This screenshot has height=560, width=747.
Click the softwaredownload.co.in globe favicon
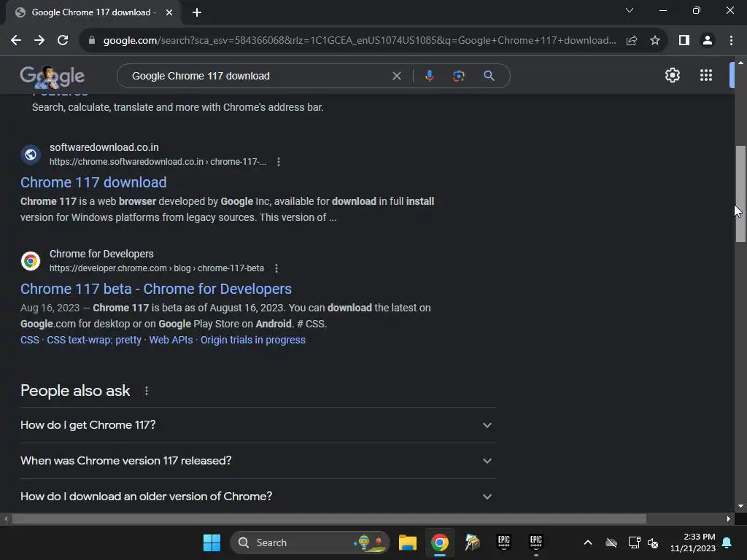coord(31,155)
